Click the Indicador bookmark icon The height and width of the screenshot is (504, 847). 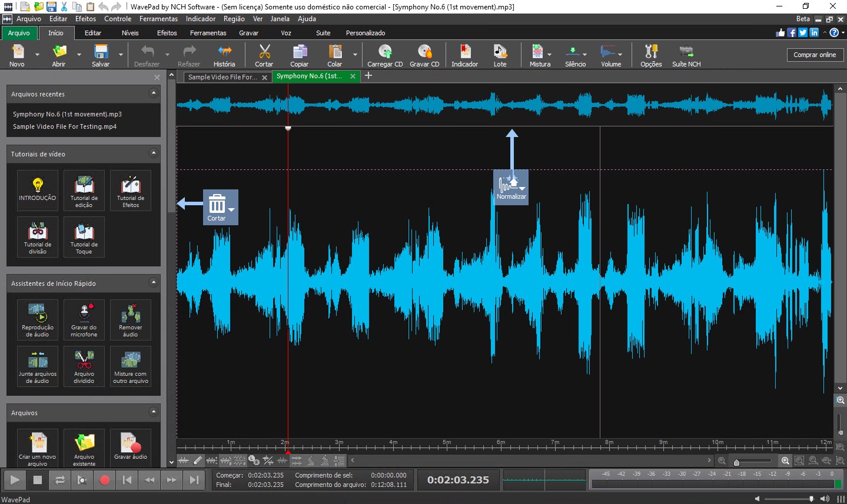point(464,55)
